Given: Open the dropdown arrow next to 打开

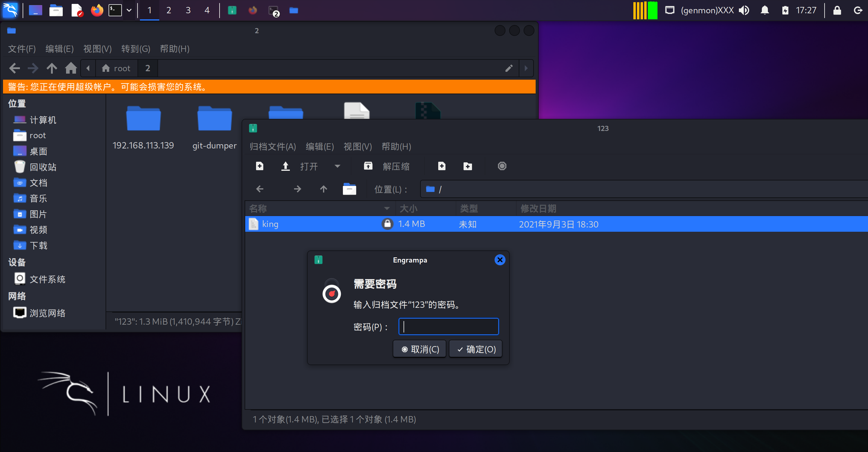Looking at the screenshot, I should pos(337,166).
